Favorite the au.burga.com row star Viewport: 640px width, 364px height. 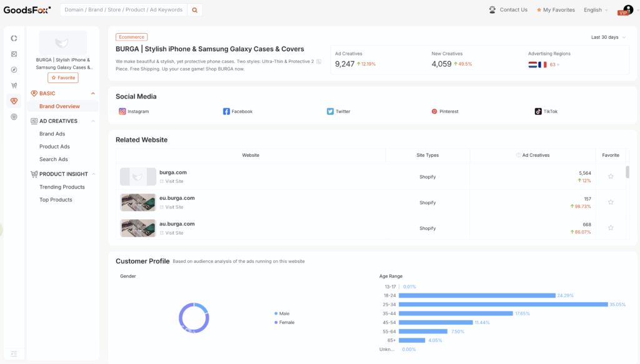click(611, 228)
